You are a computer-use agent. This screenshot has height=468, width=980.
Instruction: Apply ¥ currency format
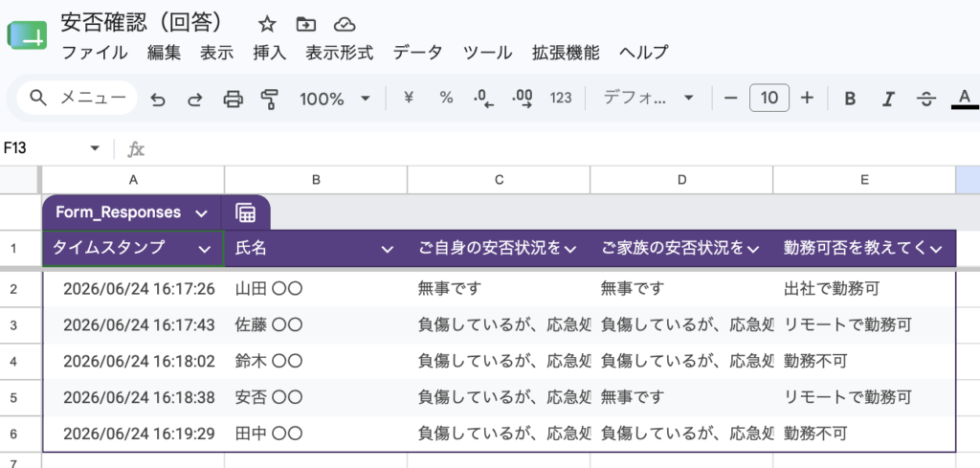click(x=409, y=98)
